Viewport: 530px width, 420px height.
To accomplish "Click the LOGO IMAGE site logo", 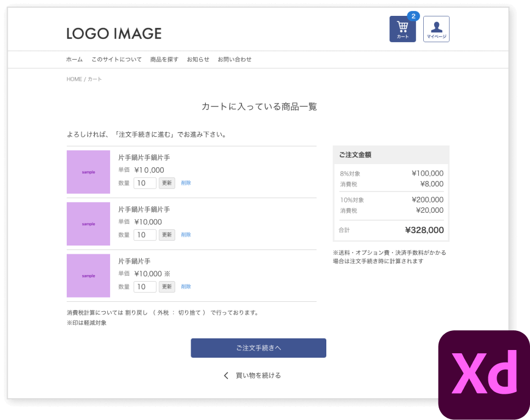I will 114,34.
